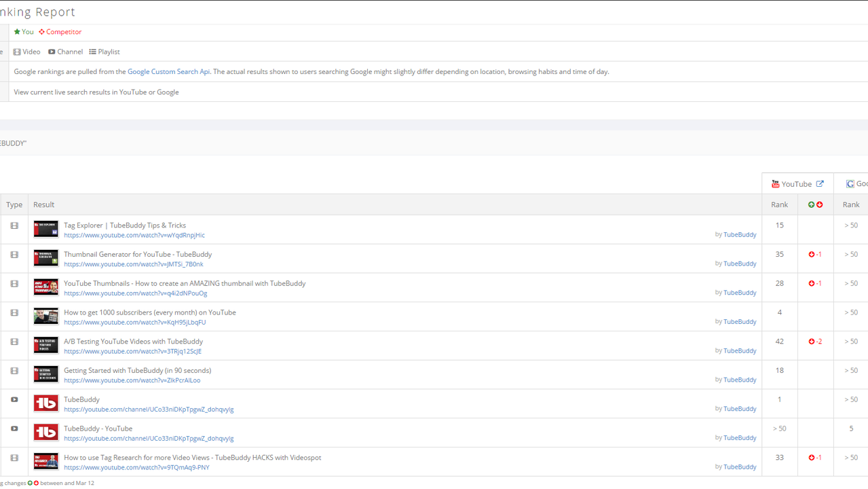The height and width of the screenshot is (489, 868).
Task: Click the rank change arrows column header
Action: coord(815,204)
